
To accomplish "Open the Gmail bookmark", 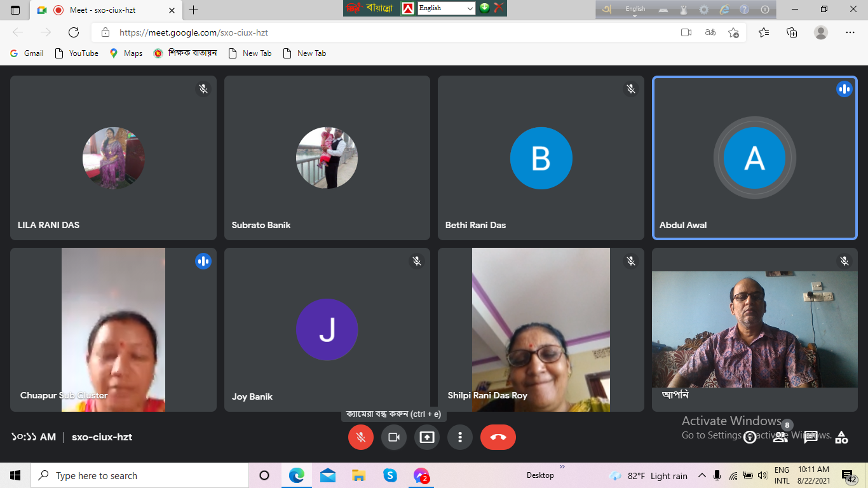I will click(27, 53).
